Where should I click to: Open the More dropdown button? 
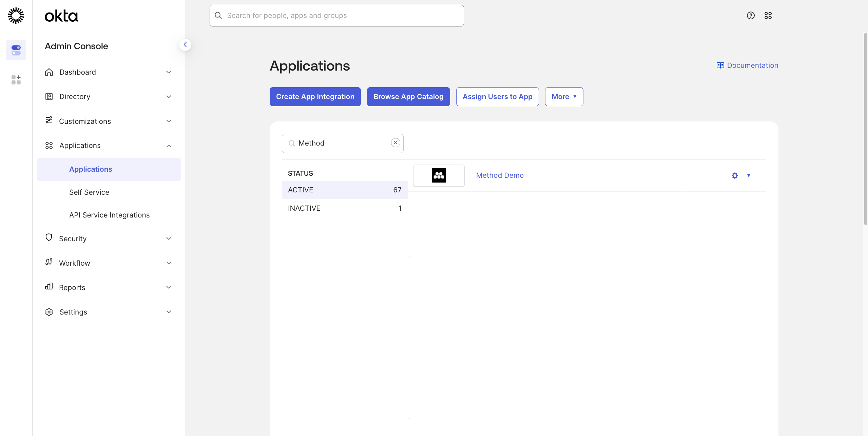tap(564, 97)
